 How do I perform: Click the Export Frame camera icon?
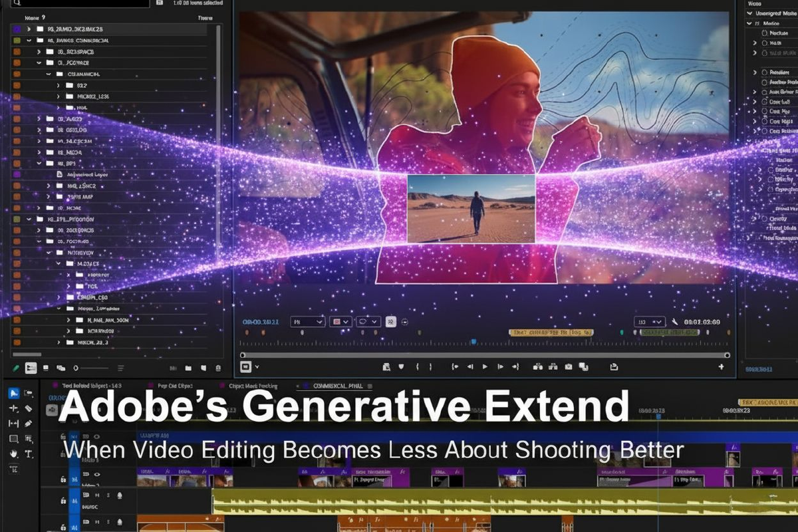pyautogui.click(x=569, y=366)
